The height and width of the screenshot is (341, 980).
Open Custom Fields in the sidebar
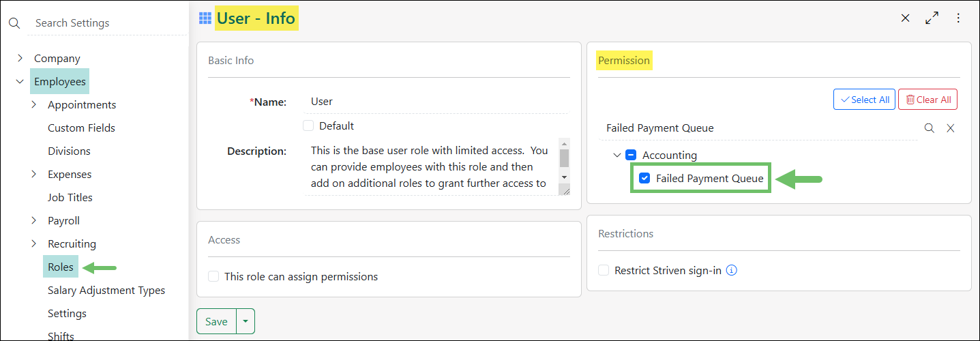[81, 128]
